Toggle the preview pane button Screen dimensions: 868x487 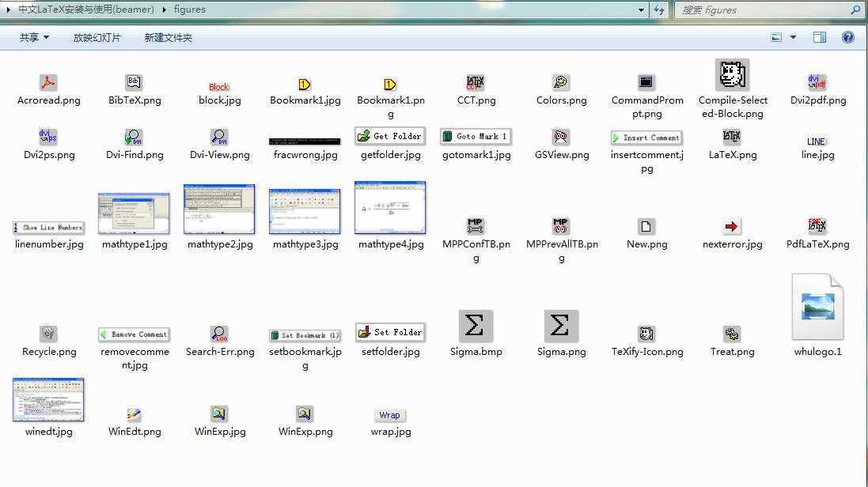(x=819, y=37)
